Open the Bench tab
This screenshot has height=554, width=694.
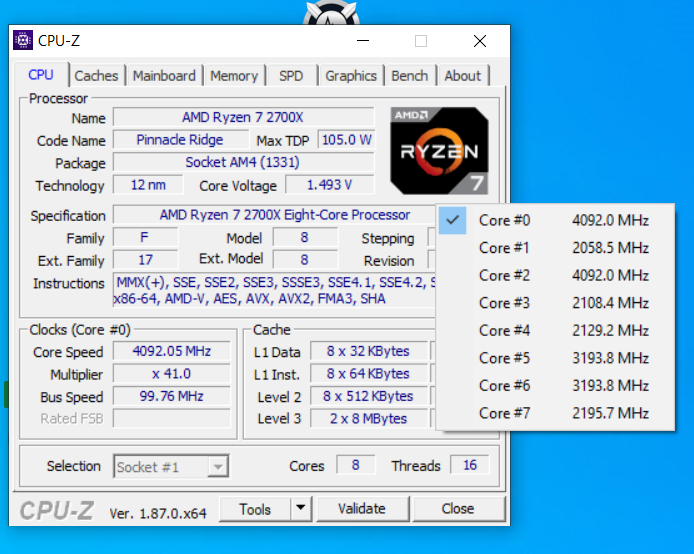pos(409,76)
